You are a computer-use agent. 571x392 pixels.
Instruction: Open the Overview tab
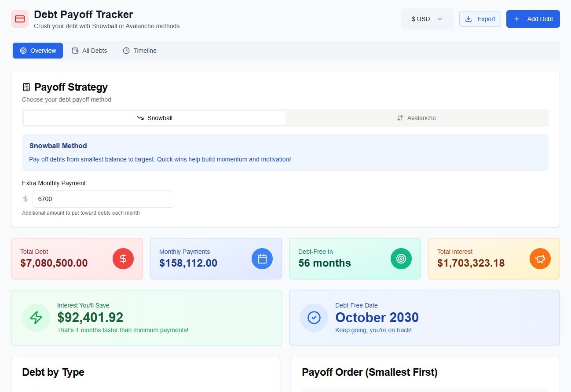38,51
